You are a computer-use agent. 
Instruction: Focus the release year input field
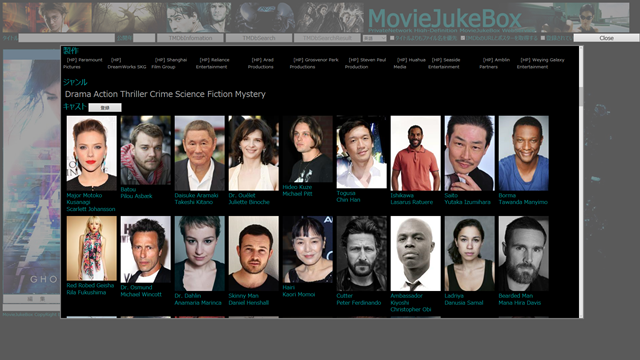[x=144, y=38]
